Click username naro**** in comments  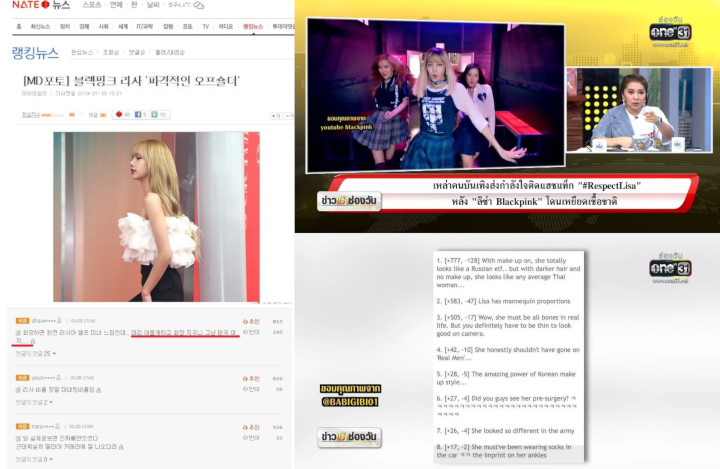click(43, 427)
